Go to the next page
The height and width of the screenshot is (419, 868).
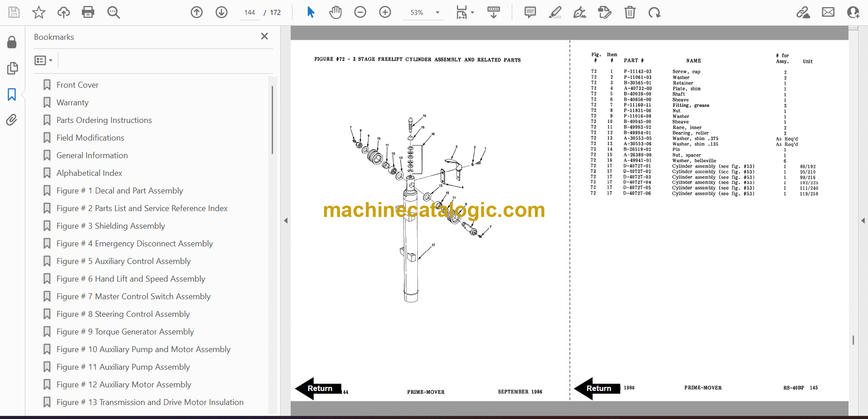click(222, 12)
